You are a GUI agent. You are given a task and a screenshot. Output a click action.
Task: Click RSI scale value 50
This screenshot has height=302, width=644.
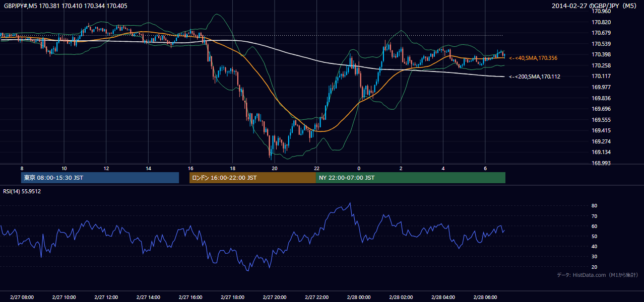click(595, 236)
